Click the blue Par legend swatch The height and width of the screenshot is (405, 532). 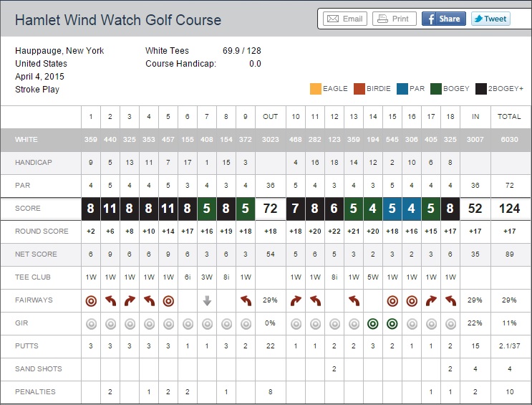(401, 89)
